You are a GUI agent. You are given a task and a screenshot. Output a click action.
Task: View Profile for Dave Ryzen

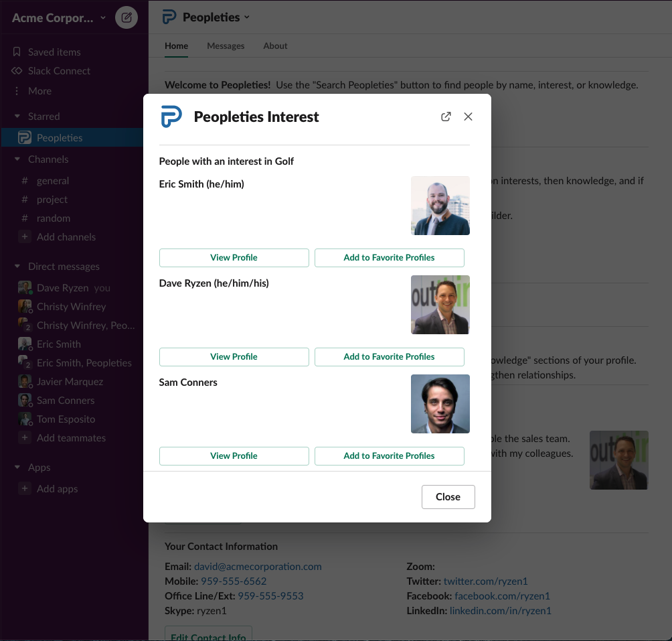(x=234, y=357)
